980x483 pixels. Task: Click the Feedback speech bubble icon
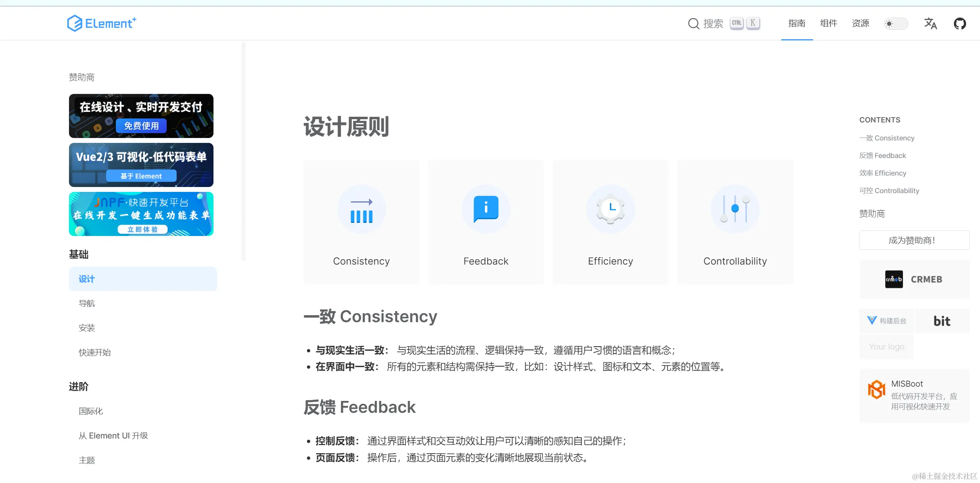click(x=486, y=209)
